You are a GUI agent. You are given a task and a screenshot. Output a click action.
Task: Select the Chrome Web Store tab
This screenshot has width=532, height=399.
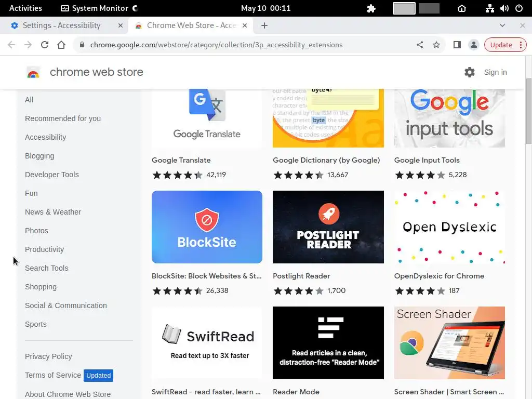pyautogui.click(x=191, y=25)
